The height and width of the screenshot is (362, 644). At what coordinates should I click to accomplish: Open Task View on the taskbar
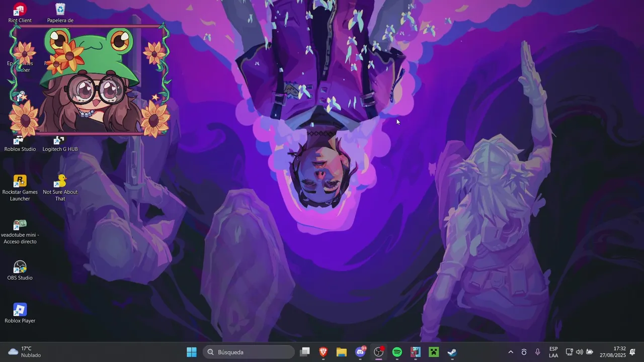coord(304,352)
